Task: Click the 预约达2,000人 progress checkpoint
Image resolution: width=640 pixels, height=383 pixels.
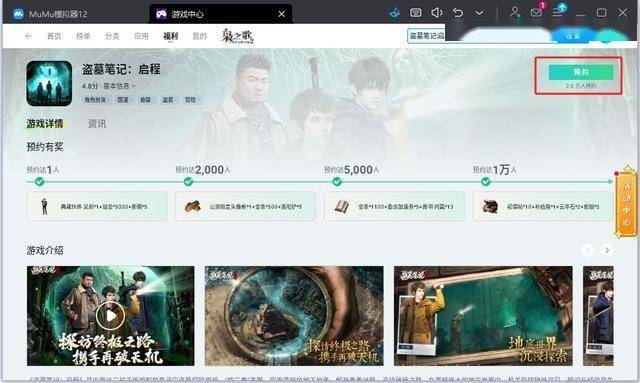Action: (x=188, y=182)
